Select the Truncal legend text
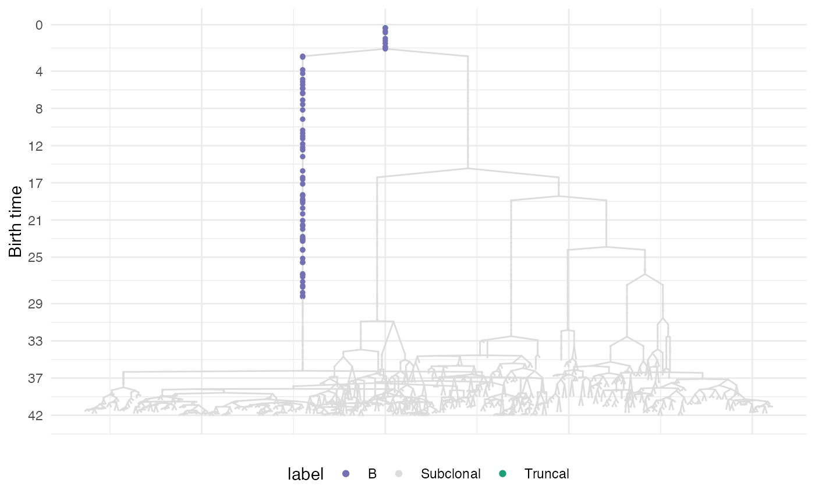Screen dimensions: 815x504 pyautogui.click(x=546, y=474)
